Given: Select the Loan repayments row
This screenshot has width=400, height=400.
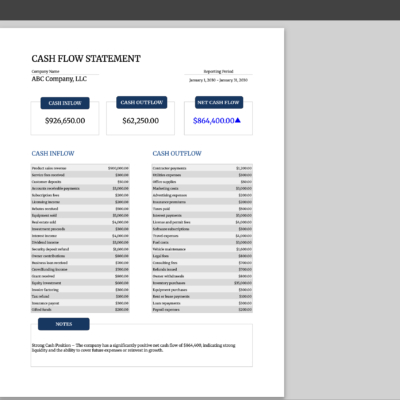Looking at the screenshot, I should 202,303.
